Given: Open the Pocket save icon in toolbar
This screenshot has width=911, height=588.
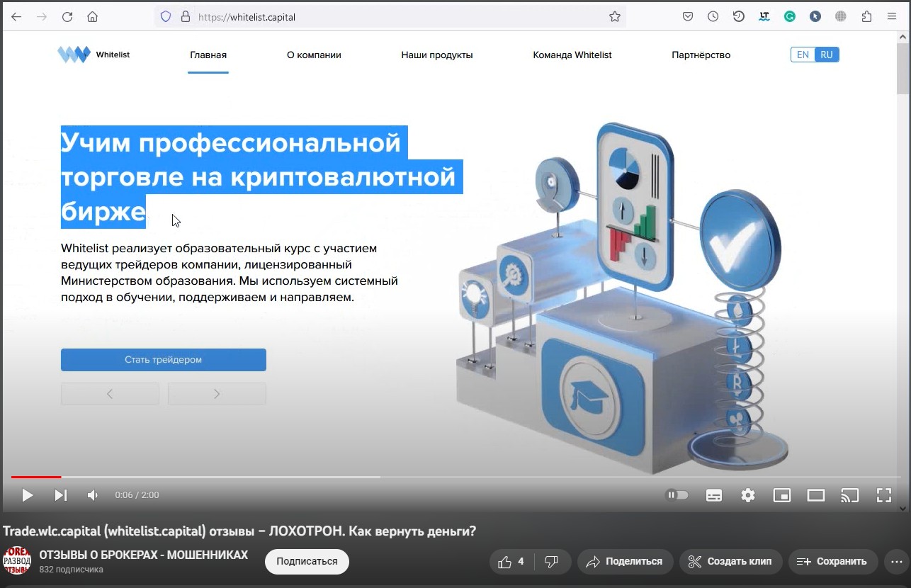Looking at the screenshot, I should point(688,17).
